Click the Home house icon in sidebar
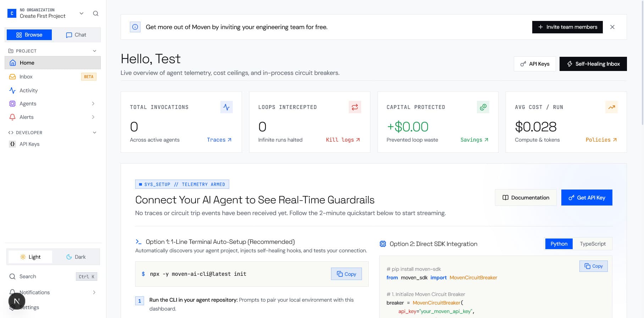 pos(13,63)
